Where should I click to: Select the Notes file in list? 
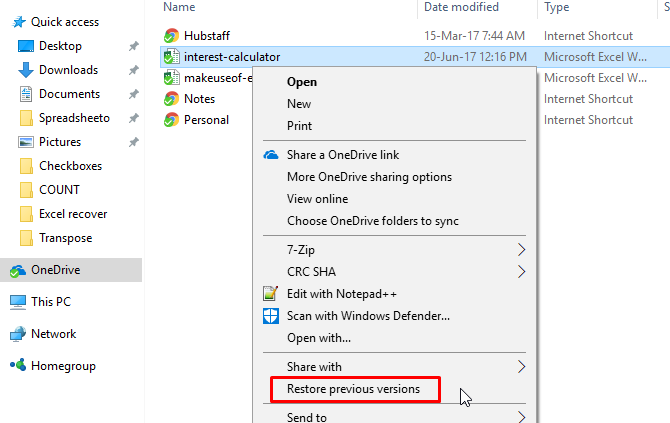pyautogui.click(x=199, y=99)
